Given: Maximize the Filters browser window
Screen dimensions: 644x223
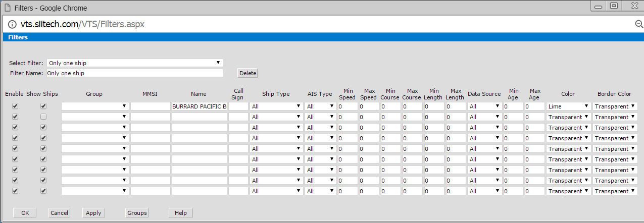Looking at the screenshot, I should [614, 6].
